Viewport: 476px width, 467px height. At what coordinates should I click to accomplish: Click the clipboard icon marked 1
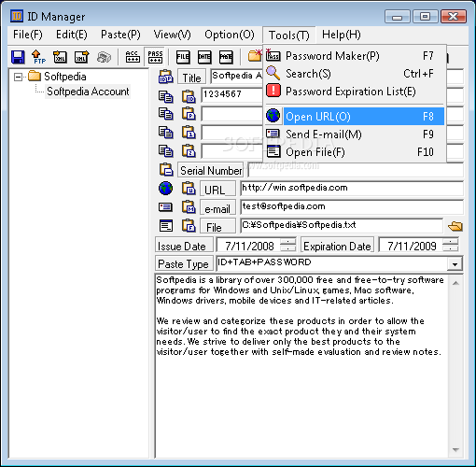click(x=189, y=132)
